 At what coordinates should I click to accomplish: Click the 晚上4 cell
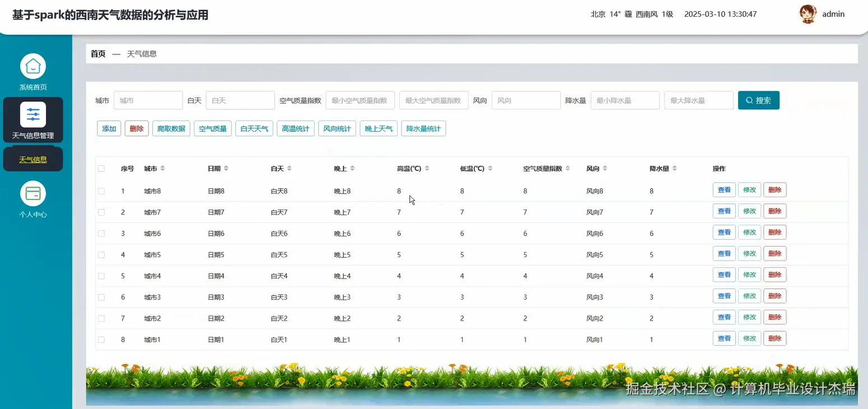(342, 276)
